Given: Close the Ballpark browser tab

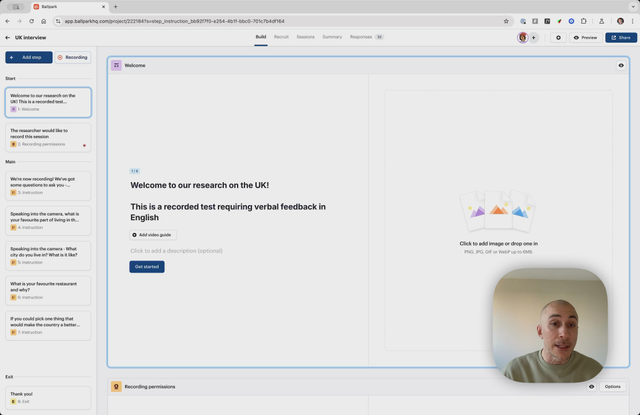Looking at the screenshot, I should (103, 7).
